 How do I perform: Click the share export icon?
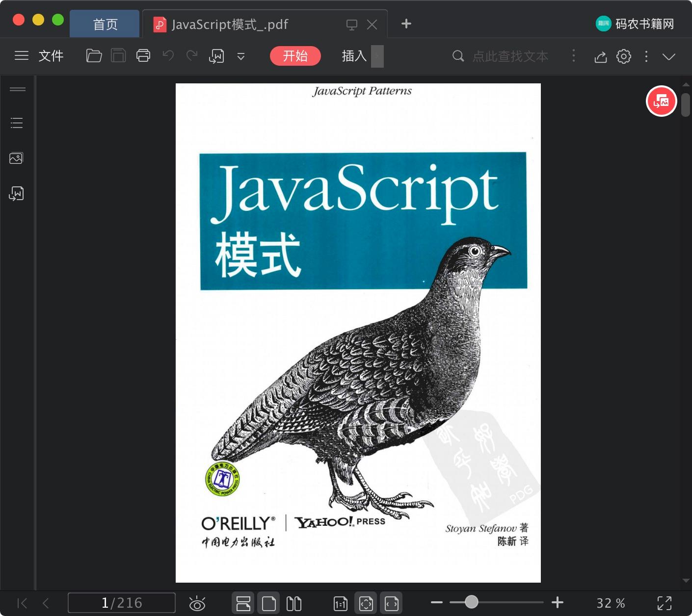tap(601, 56)
